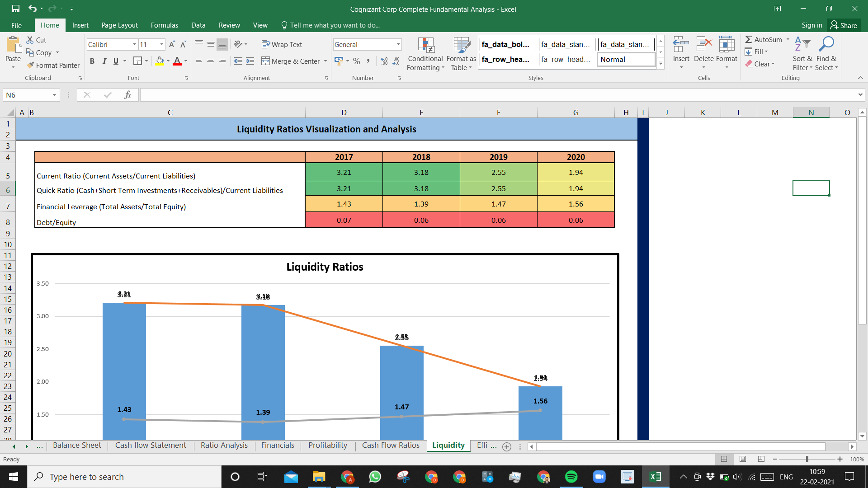868x488 pixels.
Task: Click the Save icon in title bar
Action: click(x=16, y=9)
